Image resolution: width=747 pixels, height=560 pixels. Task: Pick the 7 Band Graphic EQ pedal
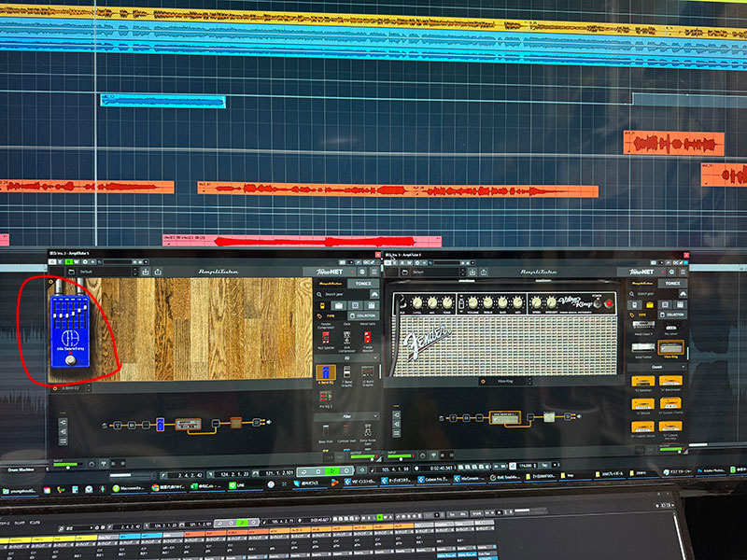coord(346,372)
